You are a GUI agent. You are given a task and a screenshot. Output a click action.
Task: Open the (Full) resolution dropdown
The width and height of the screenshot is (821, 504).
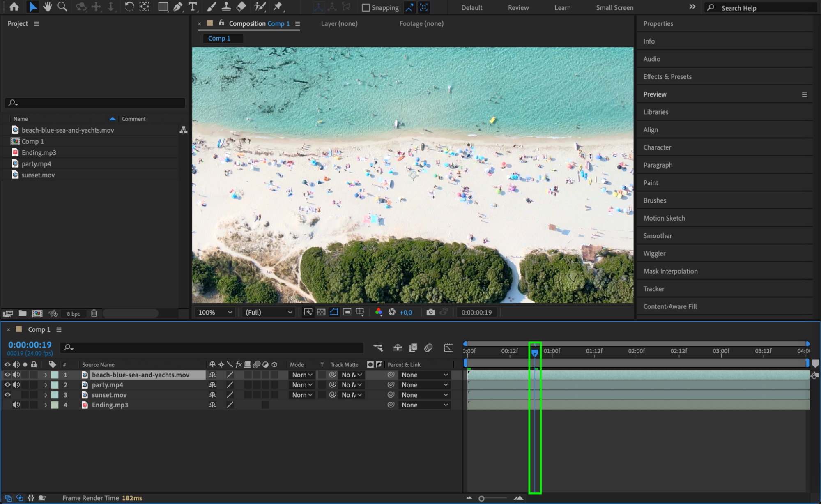[269, 312]
